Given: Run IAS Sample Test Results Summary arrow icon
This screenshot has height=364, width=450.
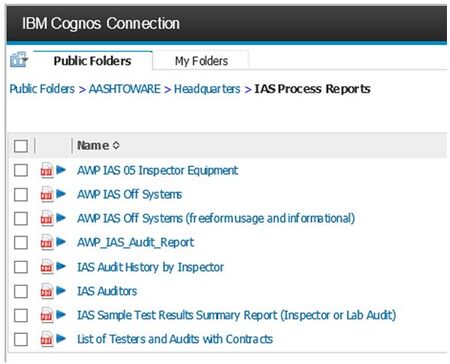Looking at the screenshot, I should 61,315.
